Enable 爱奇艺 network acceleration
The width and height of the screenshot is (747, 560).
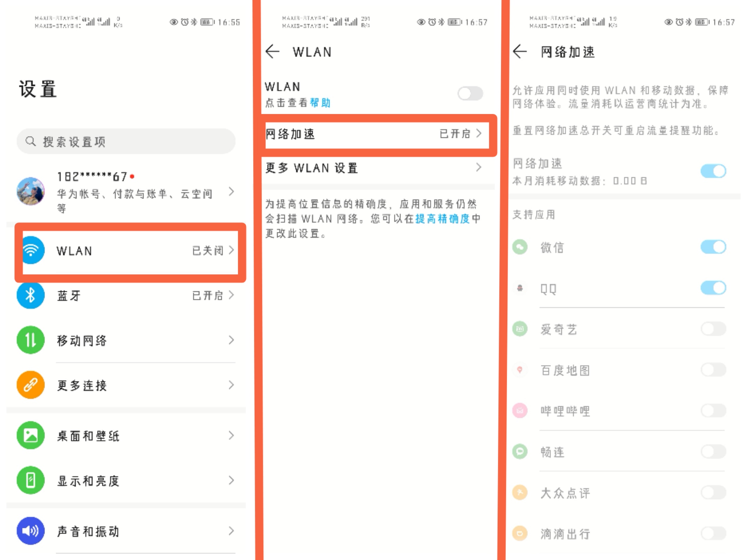713,329
